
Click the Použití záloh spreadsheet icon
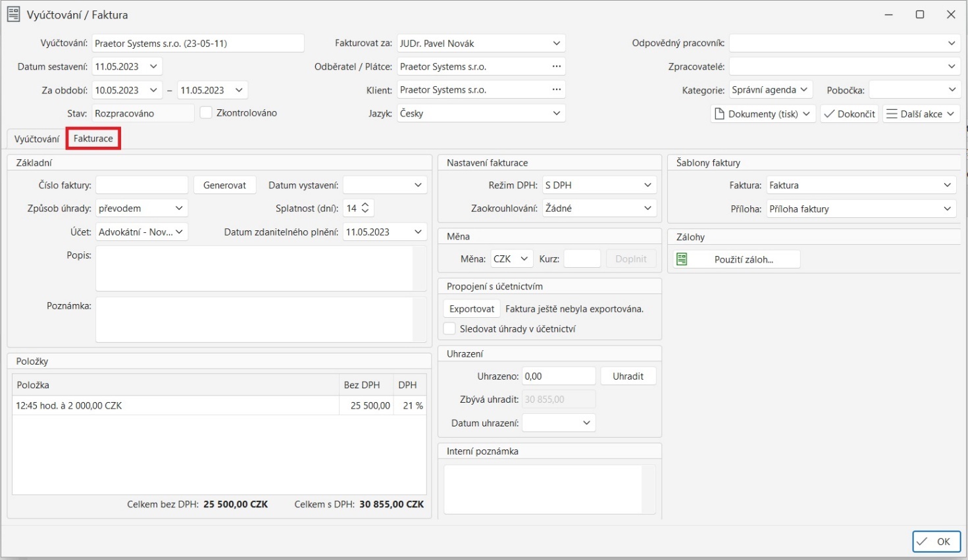pos(682,259)
